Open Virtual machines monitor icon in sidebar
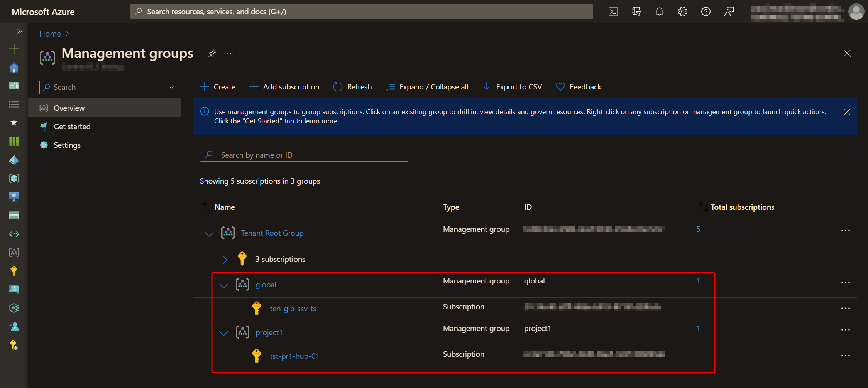The height and width of the screenshot is (388, 868). pyautogui.click(x=14, y=197)
